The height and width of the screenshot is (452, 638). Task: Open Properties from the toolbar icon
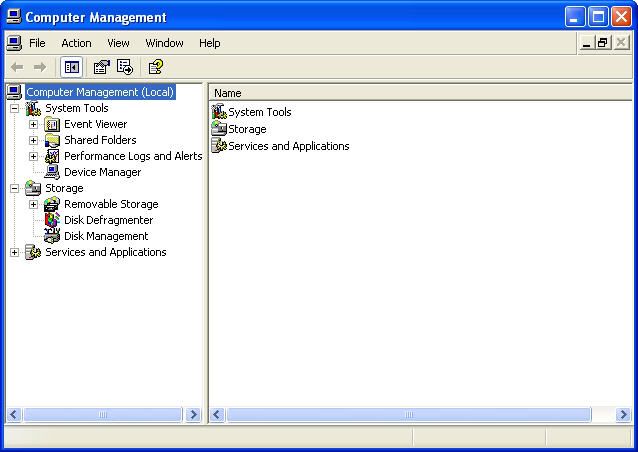(x=102, y=67)
